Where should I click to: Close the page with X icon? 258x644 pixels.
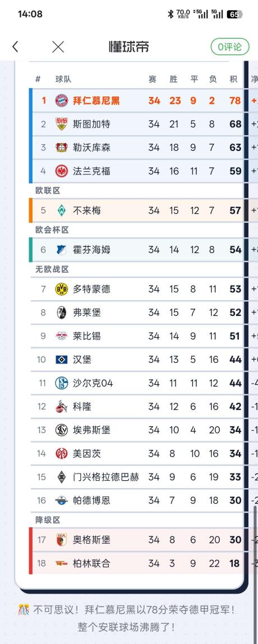58,47
